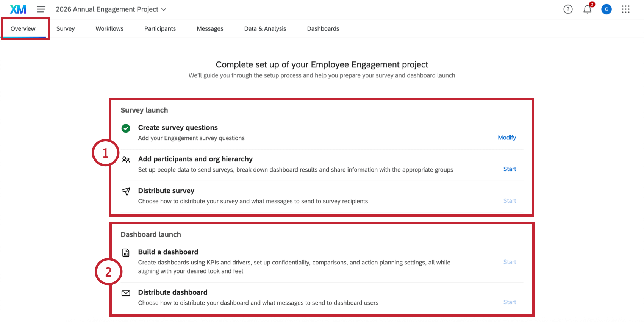The image size is (644, 322).
Task: Click the participants icon beside Add participants
Action: click(x=125, y=160)
